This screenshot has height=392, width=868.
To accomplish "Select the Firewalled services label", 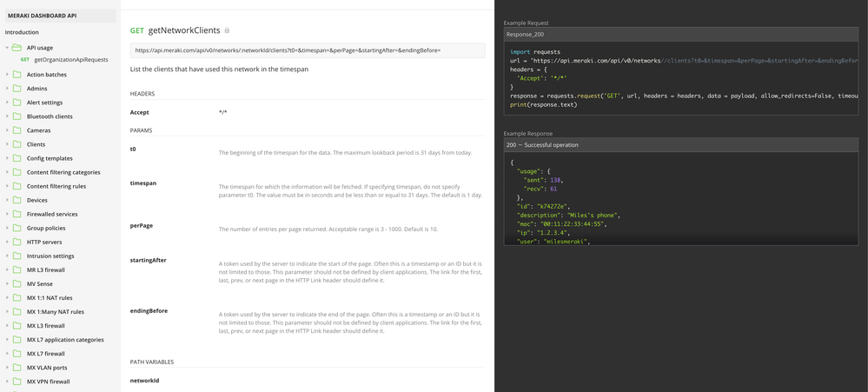I will click(x=52, y=215).
